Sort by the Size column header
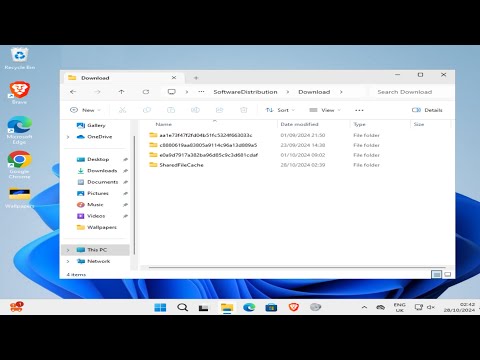 (x=419, y=124)
